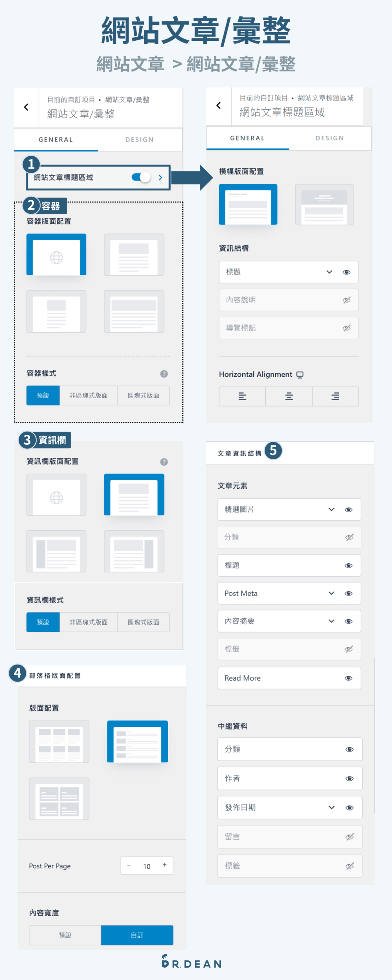Set 內容寬度 to 自訂
392x980 pixels.
(x=137, y=935)
